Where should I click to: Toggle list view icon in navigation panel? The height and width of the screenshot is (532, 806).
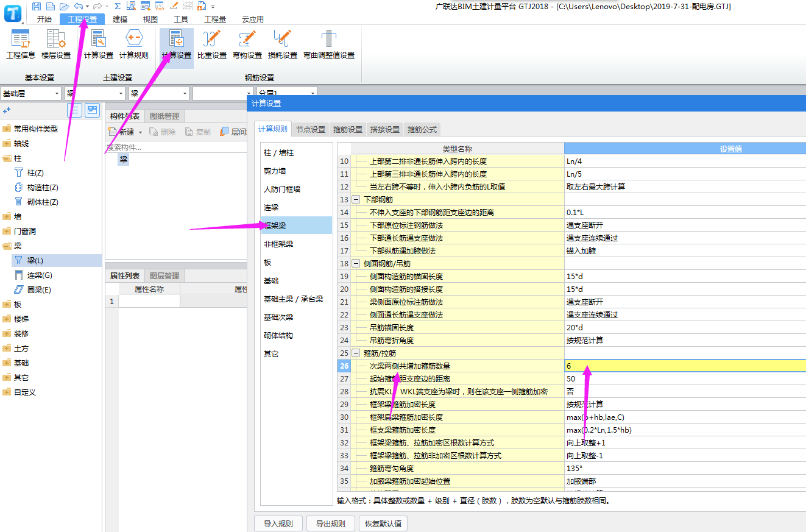(x=74, y=110)
